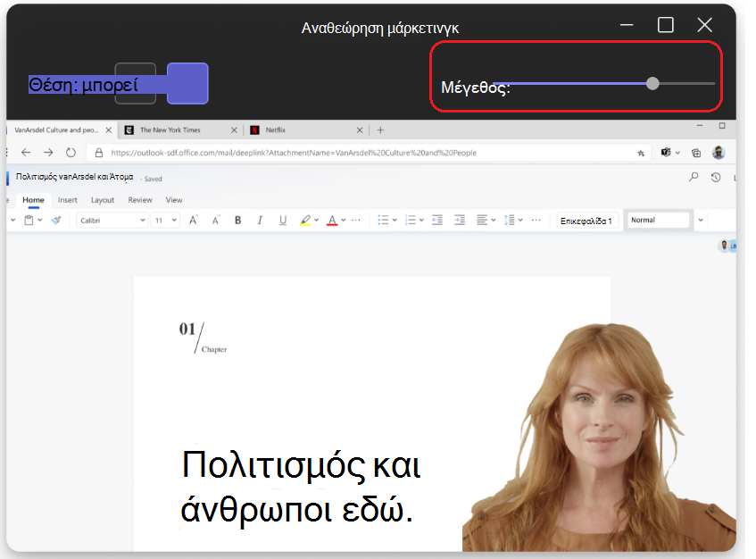
Task: Increase font size
Action: click(x=193, y=220)
